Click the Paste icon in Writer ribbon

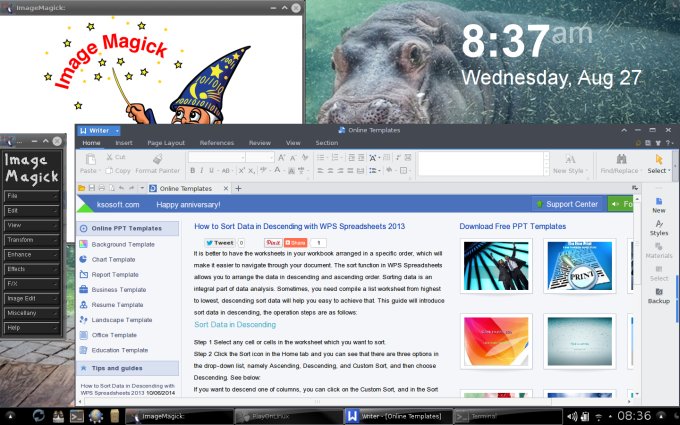tap(90, 159)
